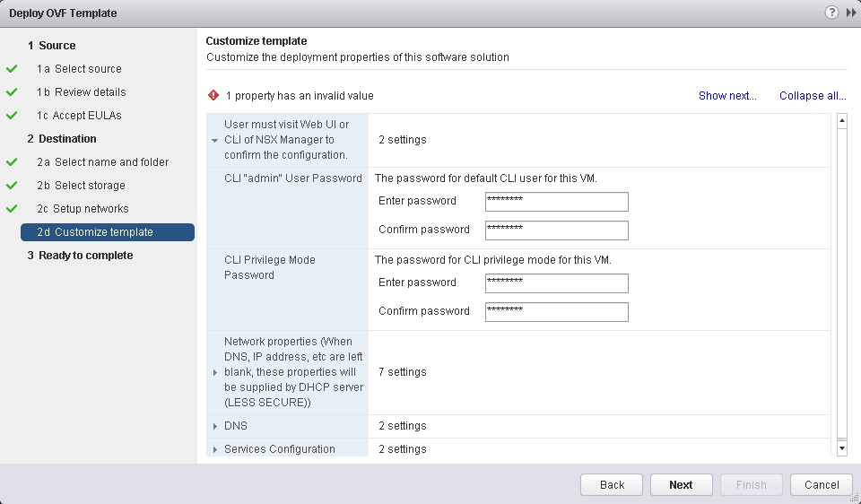The height and width of the screenshot is (504, 861).
Task: Expand the DNS settings group
Action: point(214,426)
